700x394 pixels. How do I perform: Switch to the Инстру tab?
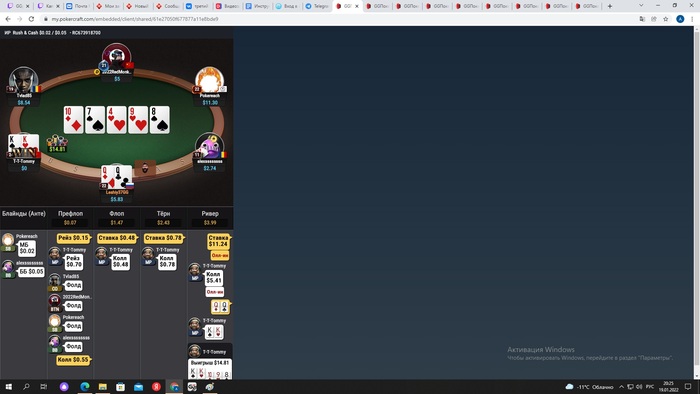coord(257,6)
